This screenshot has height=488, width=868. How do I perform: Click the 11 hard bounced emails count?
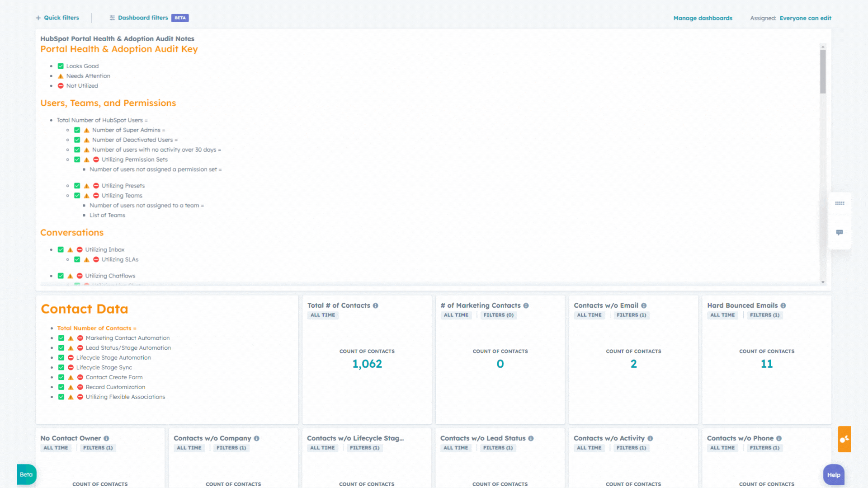coord(767,364)
